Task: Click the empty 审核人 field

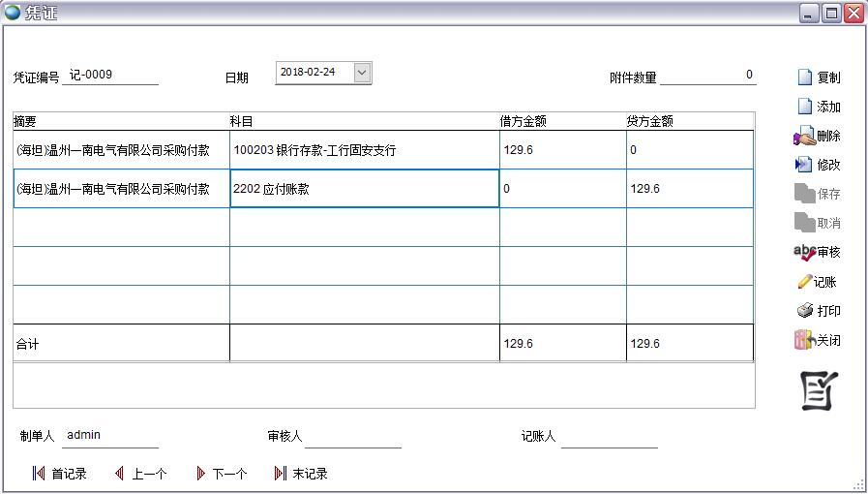Action: [x=352, y=437]
